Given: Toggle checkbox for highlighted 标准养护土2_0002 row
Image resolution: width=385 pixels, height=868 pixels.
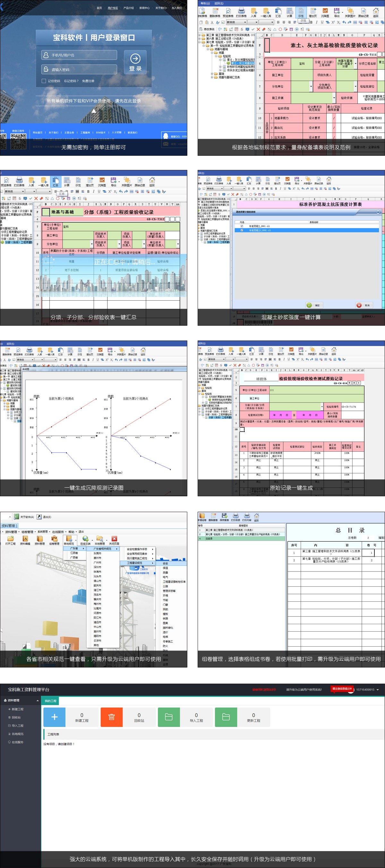Looking at the screenshot, I should coord(241,230).
